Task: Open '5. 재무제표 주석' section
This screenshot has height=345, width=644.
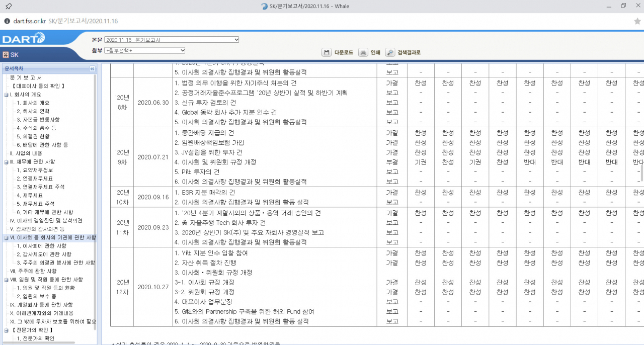Action: [35, 204]
